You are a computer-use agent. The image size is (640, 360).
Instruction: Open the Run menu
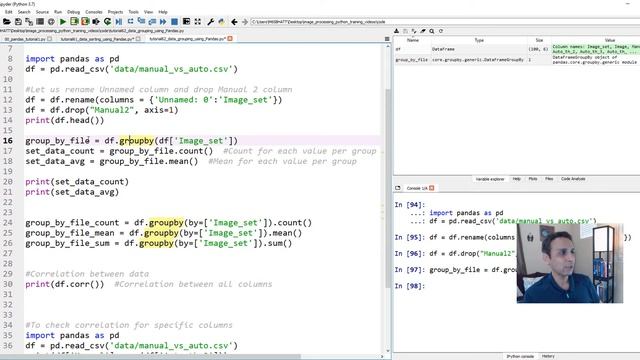click(x=58, y=12)
